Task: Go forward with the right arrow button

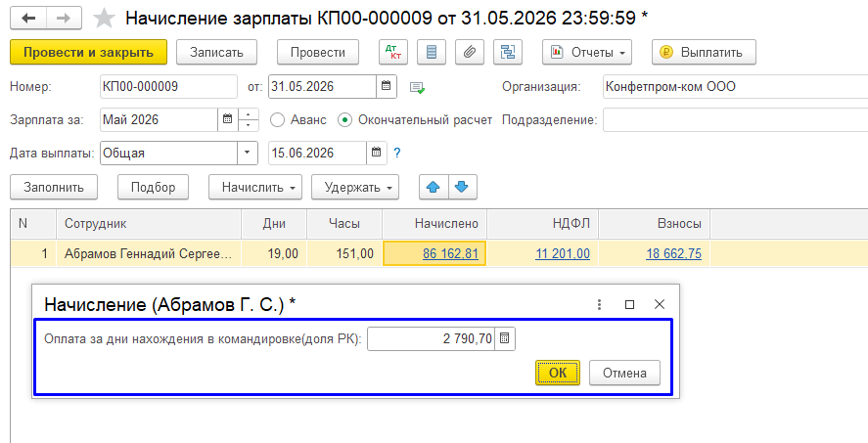Action: click(64, 19)
